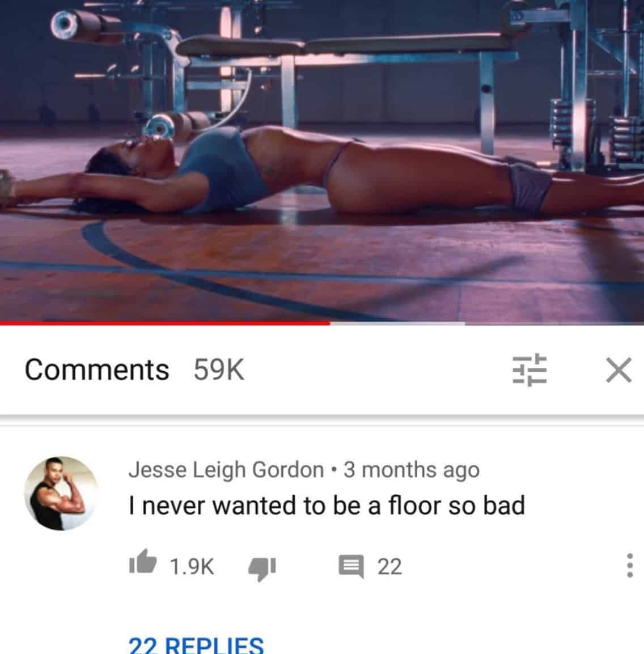Click the 22 reply count
Screen dimensions: 644x654
click(389, 566)
